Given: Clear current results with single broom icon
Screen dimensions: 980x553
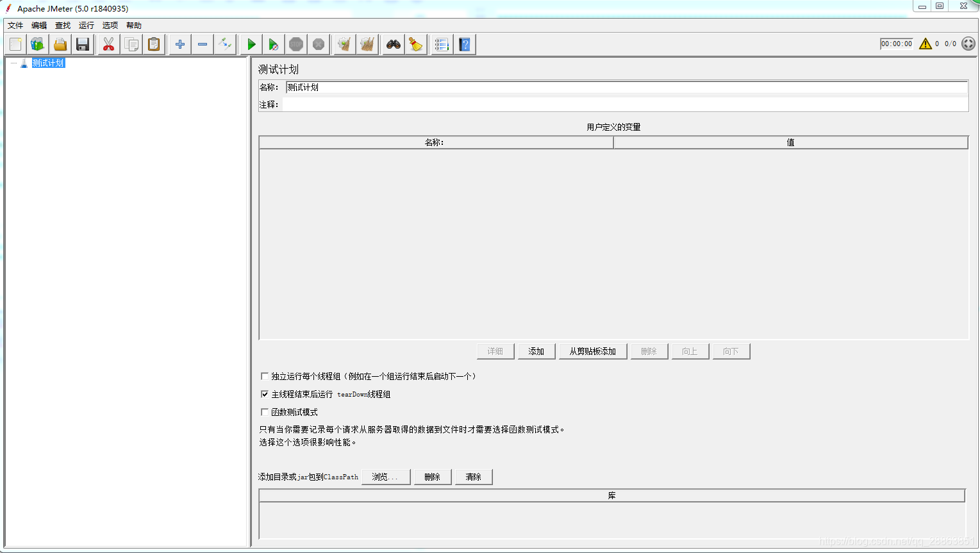Looking at the screenshot, I should (345, 44).
